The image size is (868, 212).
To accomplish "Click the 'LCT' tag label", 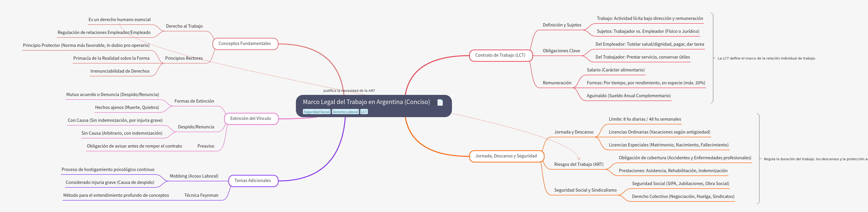I will [364, 112].
